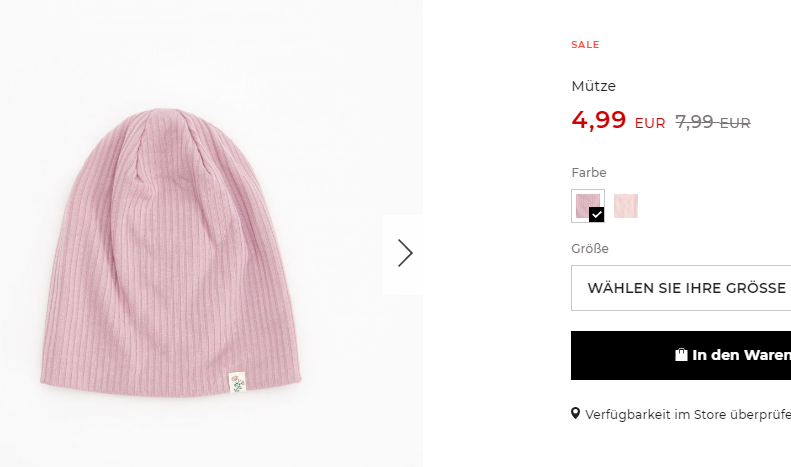Show the next product image with arrow
The image size is (791, 467).
point(405,253)
